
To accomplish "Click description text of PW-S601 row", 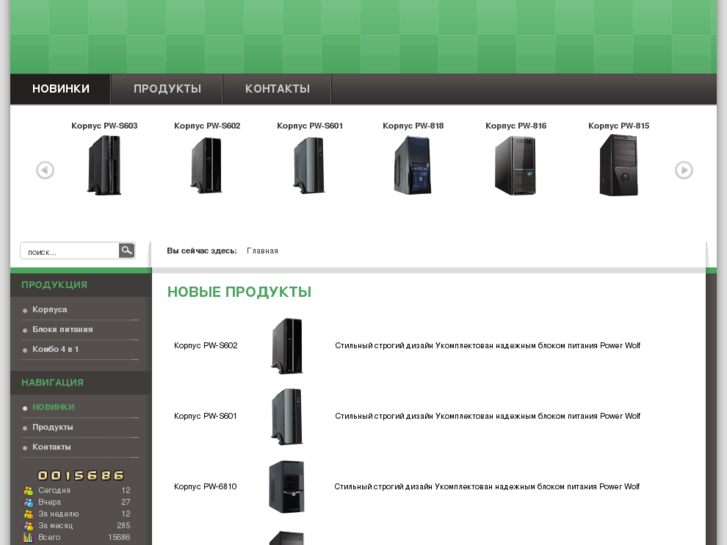I will pyautogui.click(x=487, y=416).
